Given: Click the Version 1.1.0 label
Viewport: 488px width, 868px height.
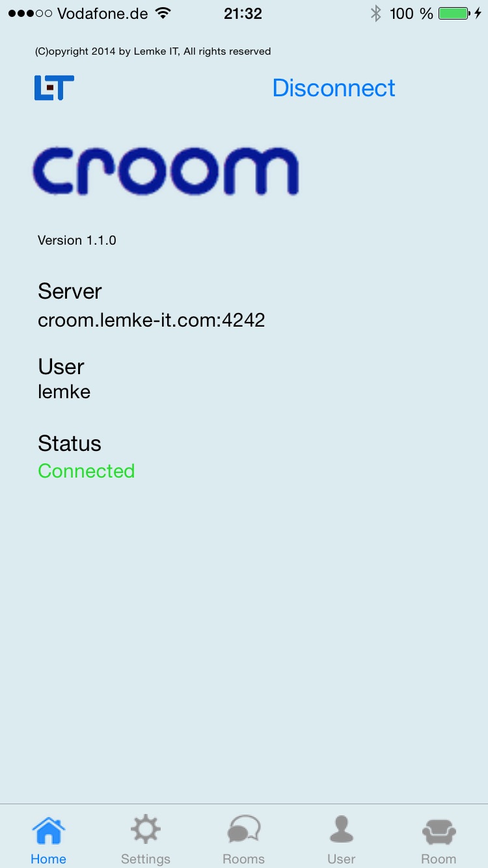Looking at the screenshot, I should [77, 240].
